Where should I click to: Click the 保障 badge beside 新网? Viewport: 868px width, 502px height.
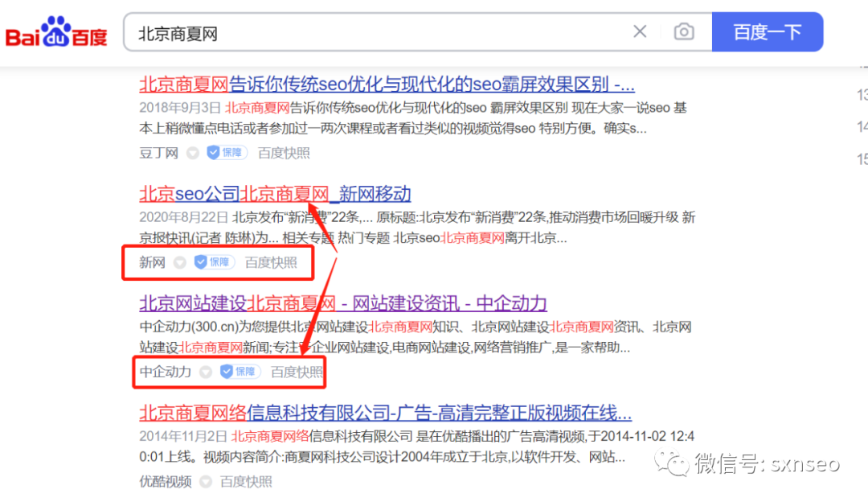coord(215,262)
